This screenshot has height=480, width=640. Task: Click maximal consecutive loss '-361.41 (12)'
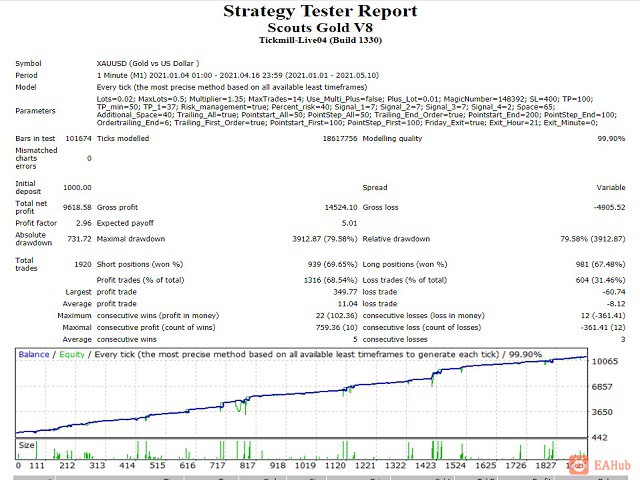tap(603, 327)
